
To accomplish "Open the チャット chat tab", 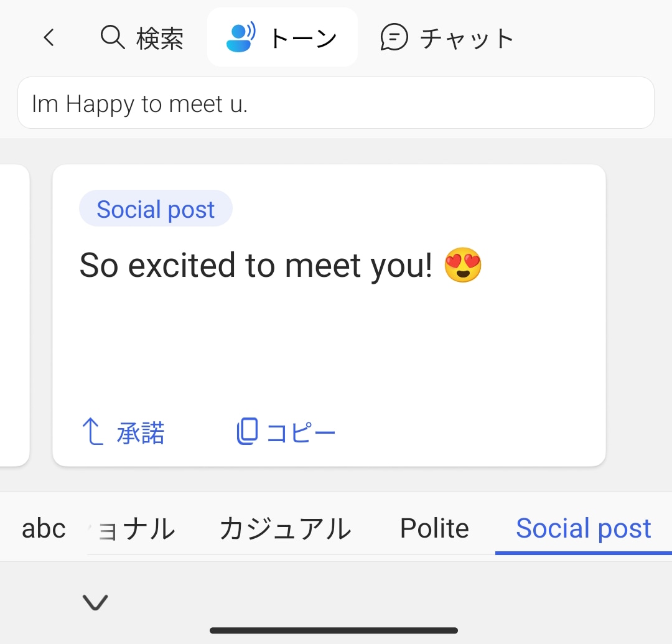I will click(x=467, y=39).
